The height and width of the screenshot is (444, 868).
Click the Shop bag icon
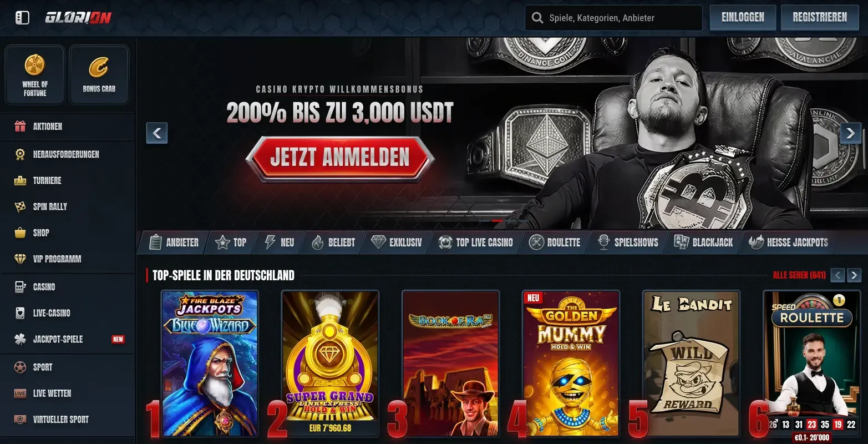[20, 233]
